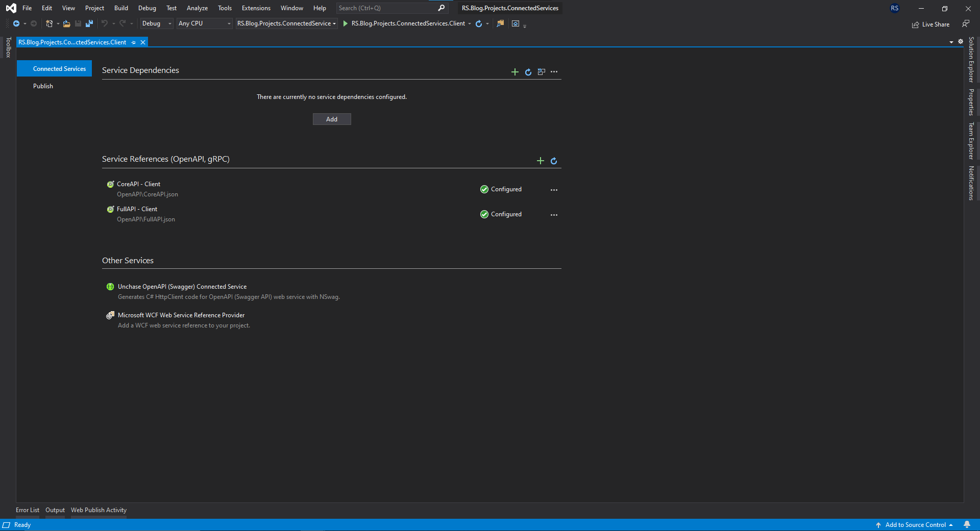Navigate forward in the toolbar
The height and width of the screenshot is (531, 980).
coord(34,23)
